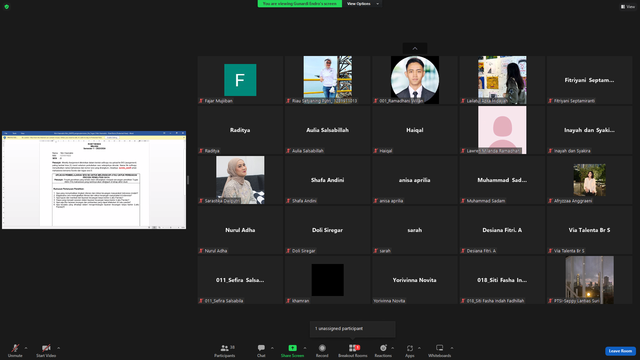Select PTSI-Seppy city skyline tile
Image resolution: width=640 pixels, height=360 pixels.
[x=589, y=280]
